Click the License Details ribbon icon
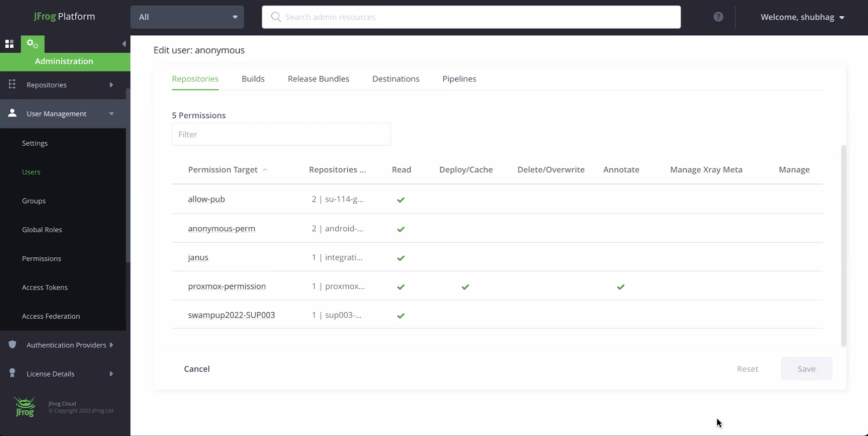The image size is (868, 436). pyautogui.click(x=12, y=373)
